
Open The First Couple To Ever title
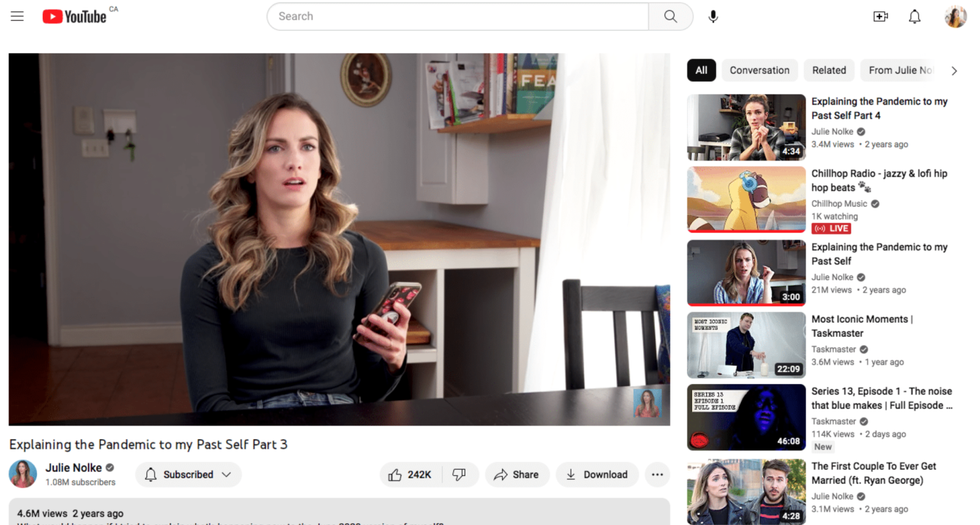(874, 473)
